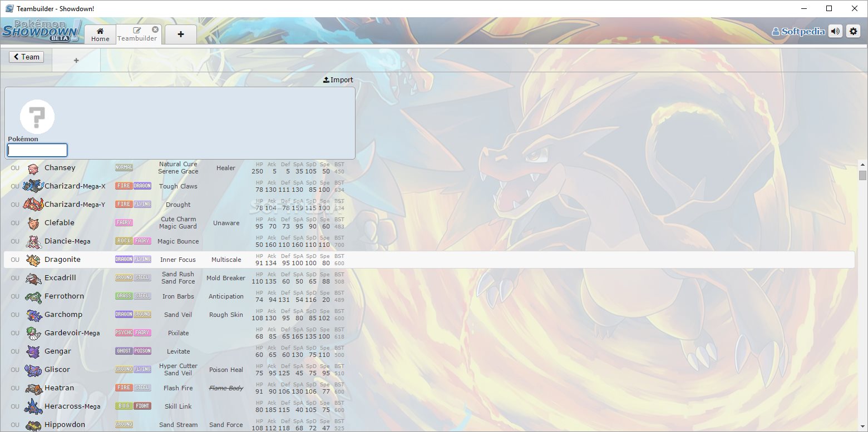Select the Excadrill sprite icon
Screen dimensions: 868x432
pos(33,278)
